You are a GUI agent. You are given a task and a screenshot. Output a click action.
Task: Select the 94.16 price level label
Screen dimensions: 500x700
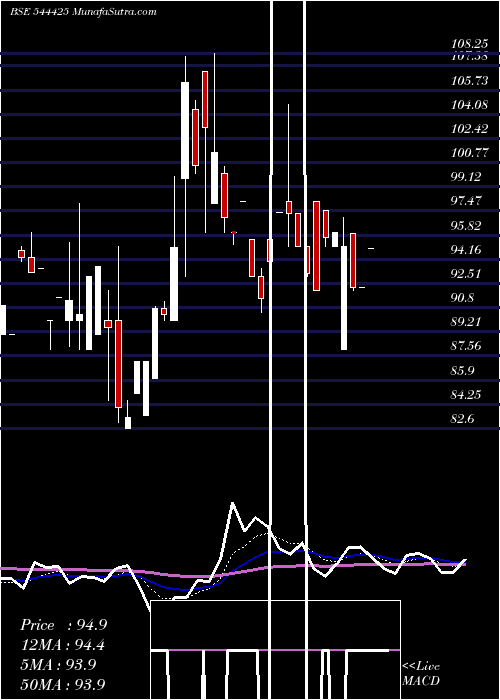tap(467, 250)
